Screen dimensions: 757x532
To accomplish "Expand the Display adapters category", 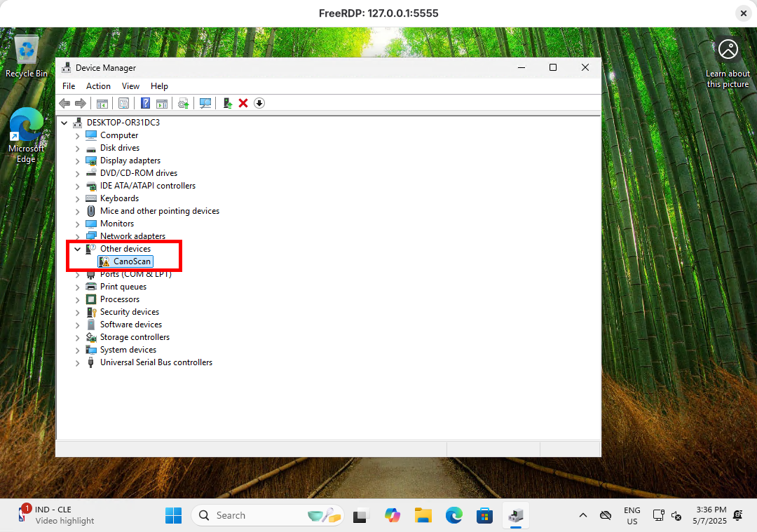I will point(77,161).
